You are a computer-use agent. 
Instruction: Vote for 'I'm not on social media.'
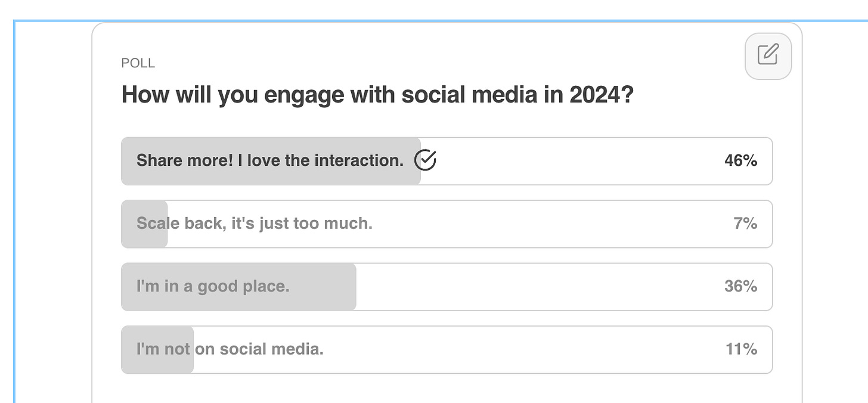point(447,349)
